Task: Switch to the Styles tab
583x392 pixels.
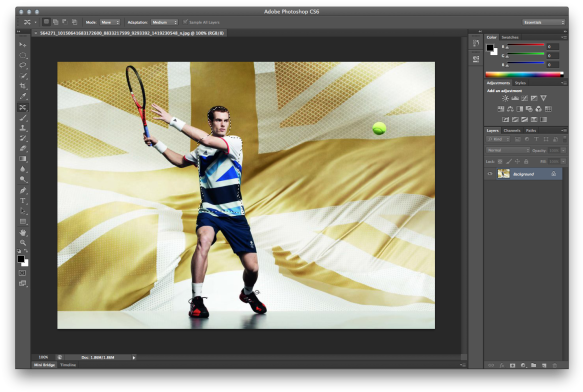Action: click(x=520, y=83)
